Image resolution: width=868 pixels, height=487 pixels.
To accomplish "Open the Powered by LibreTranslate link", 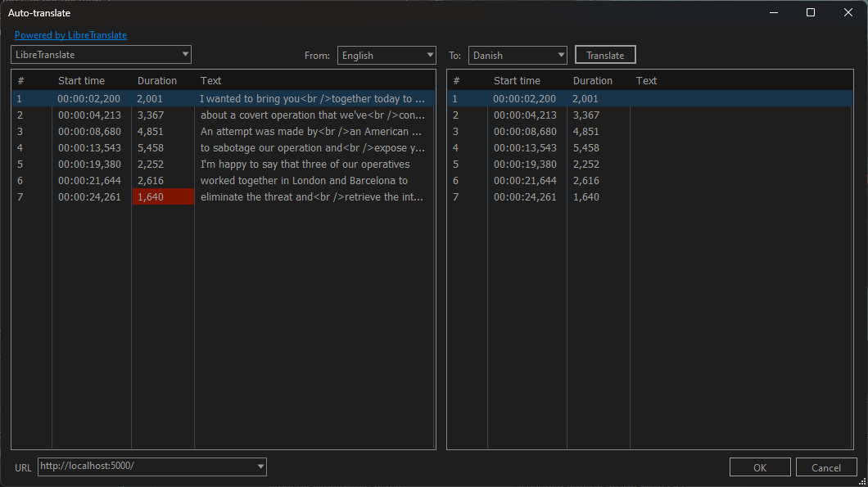I will click(70, 34).
